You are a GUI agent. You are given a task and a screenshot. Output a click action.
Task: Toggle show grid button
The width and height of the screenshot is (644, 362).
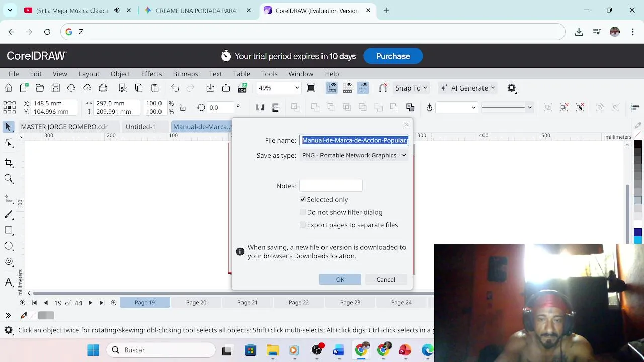click(x=347, y=88)
